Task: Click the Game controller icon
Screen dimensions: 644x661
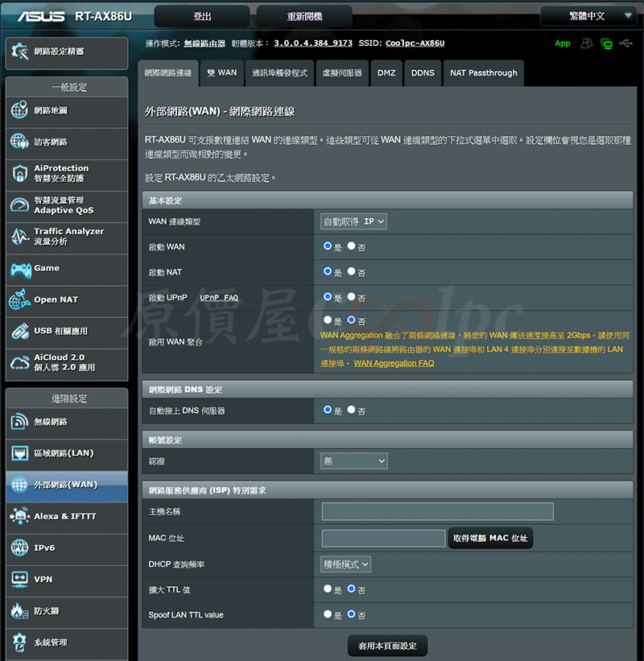Action: [x=21, y=270]
